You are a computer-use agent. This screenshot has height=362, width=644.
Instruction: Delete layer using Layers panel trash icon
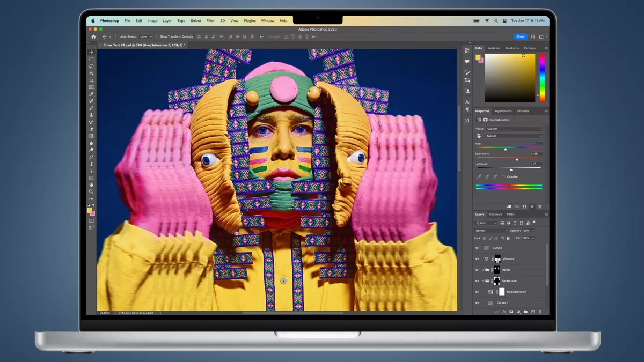pyautogui.click(x=540, y=312)
